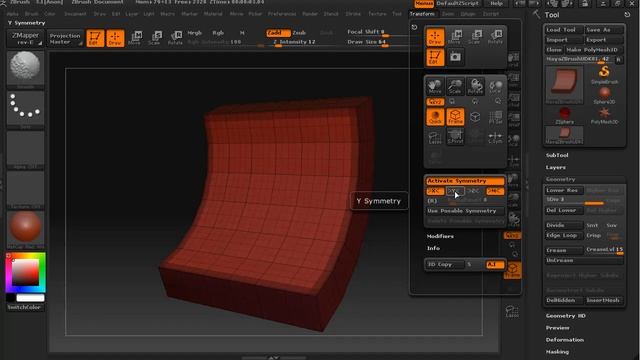Click DefaultZScript in the top bar

coord(458,3)
